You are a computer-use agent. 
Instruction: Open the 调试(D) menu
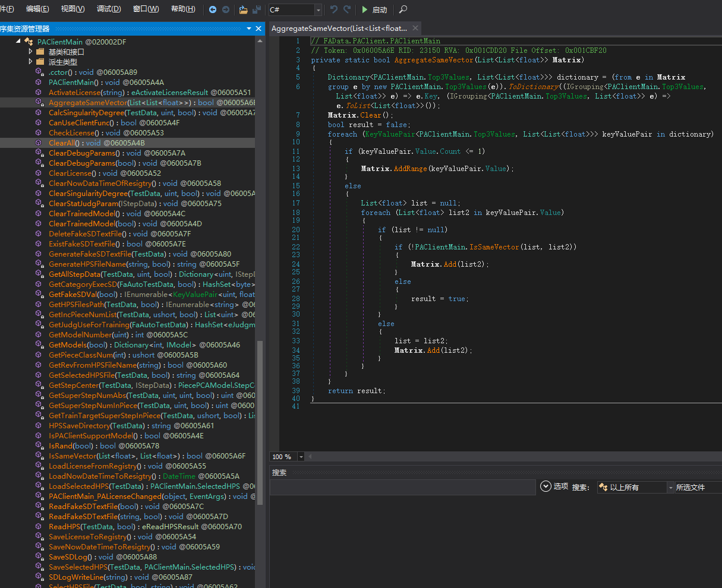(x=109, y=9)
